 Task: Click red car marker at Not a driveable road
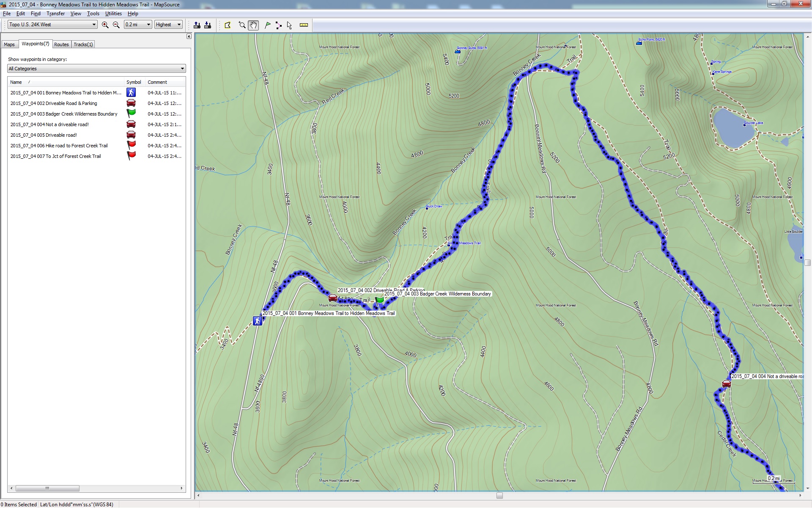pyautogui.click(x=726, y=384)
